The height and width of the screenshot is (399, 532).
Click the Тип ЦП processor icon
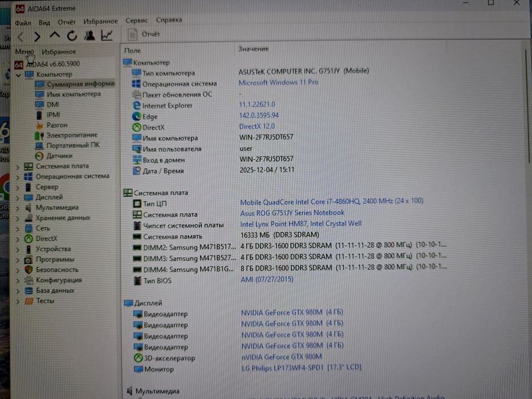(137, 203)
